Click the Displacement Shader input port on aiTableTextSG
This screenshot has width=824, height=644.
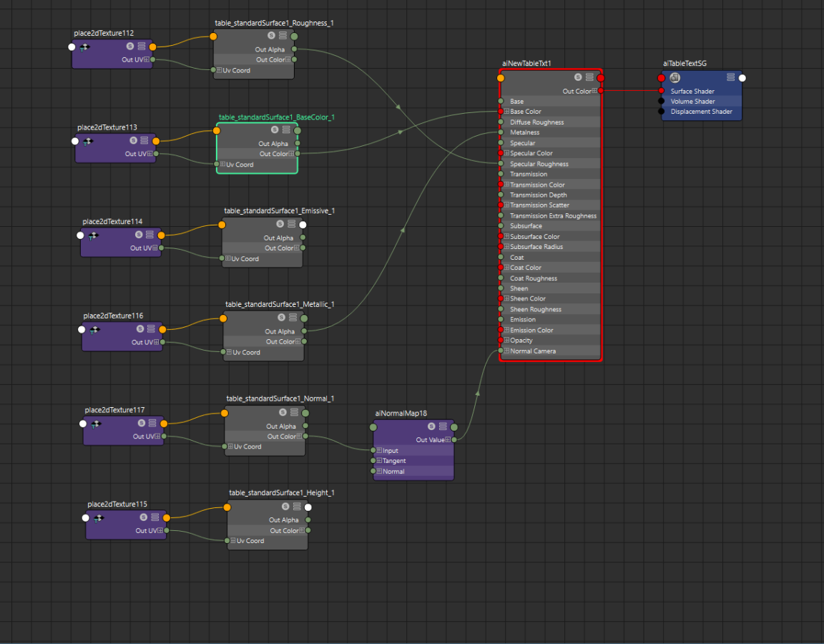point(662,112)
